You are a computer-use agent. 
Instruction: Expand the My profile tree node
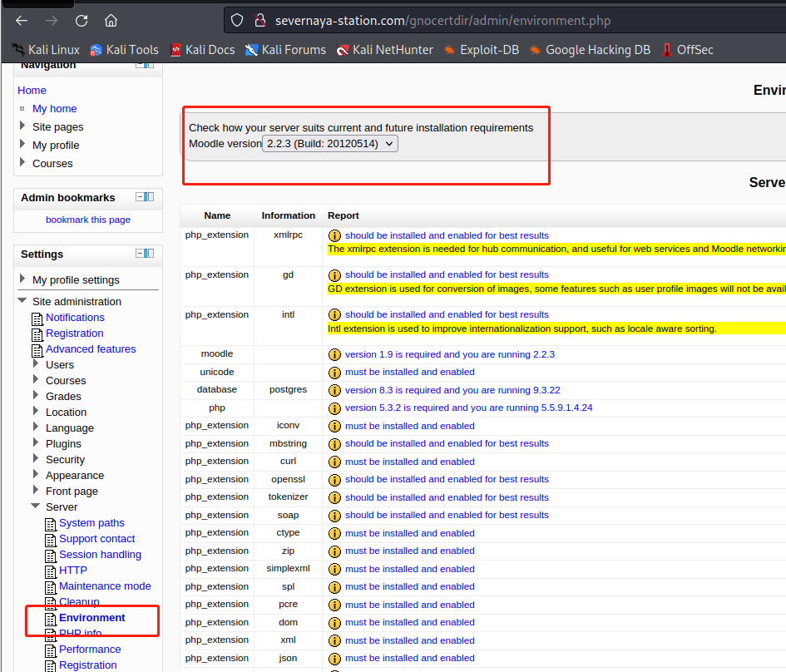click(x=22, y=145)
